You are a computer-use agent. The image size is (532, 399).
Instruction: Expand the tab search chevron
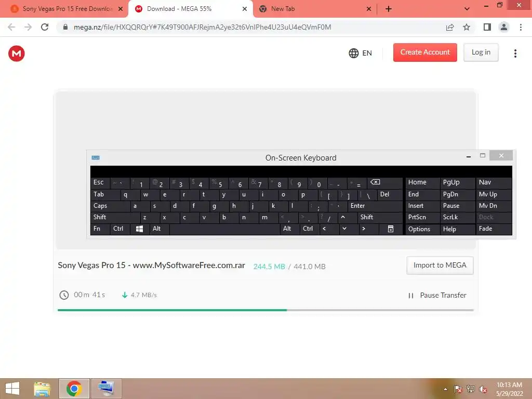[x=467, y=9]
